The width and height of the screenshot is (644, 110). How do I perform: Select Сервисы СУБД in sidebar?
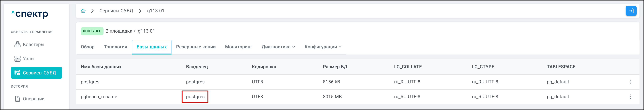[x=36, y=73]
